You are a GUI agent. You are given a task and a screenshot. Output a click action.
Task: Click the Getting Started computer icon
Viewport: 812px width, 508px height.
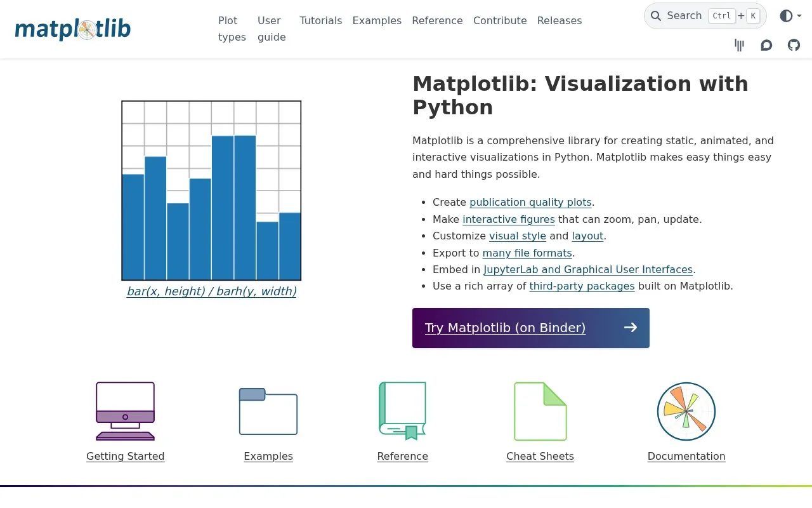[x=125, y=411]
